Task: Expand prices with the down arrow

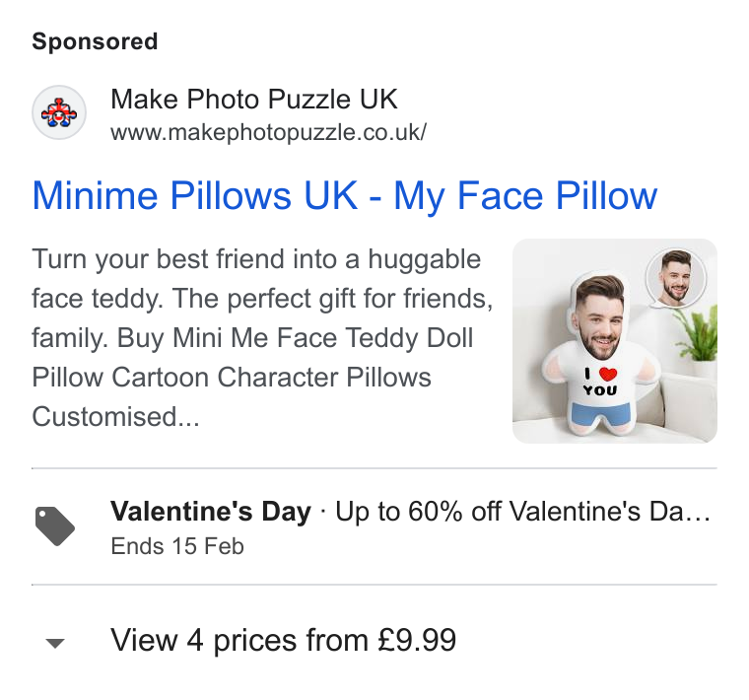Action: 55,643
